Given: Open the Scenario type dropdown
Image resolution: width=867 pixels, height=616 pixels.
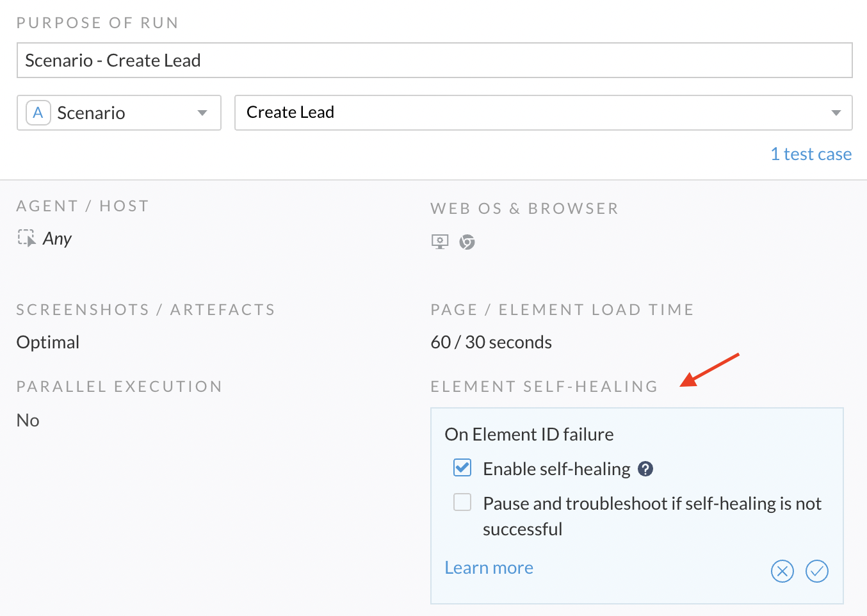Looking at the screenshot, I should [119, 113].
